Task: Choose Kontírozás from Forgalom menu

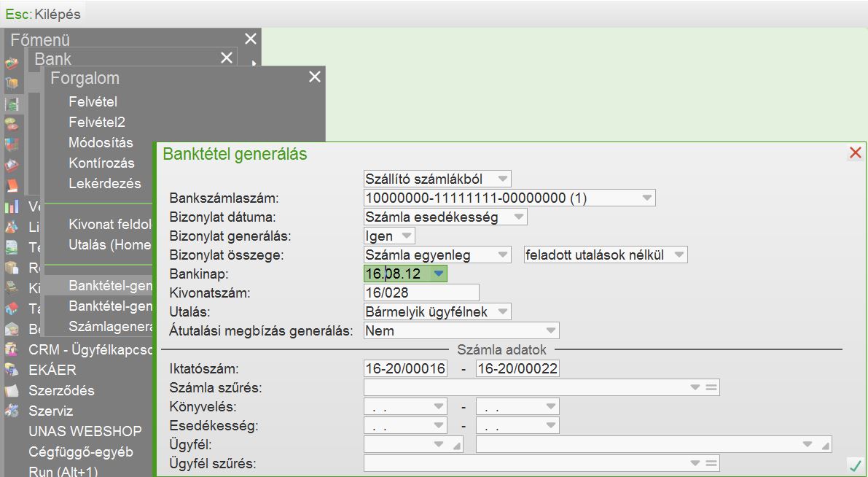Action: point(101,163)
